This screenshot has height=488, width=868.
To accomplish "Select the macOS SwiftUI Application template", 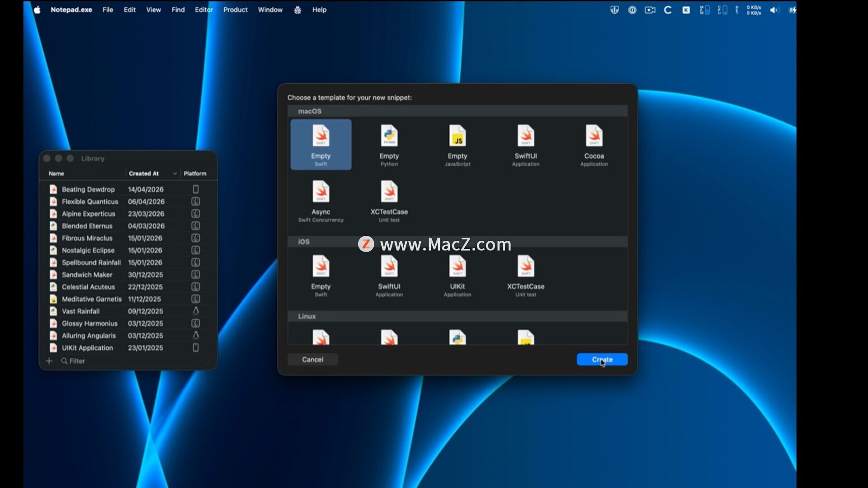I will point(526,145).
